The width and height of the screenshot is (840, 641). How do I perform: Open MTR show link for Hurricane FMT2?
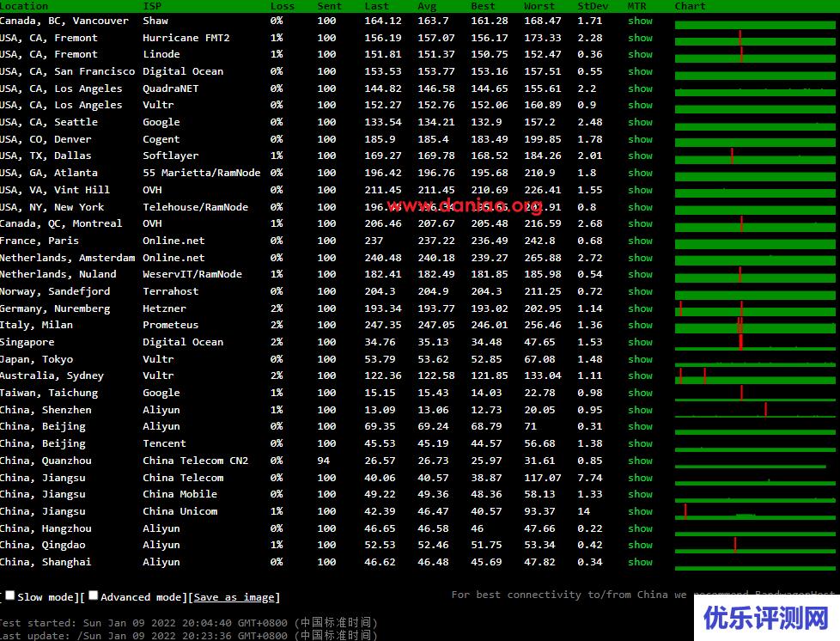click(640, 38)
